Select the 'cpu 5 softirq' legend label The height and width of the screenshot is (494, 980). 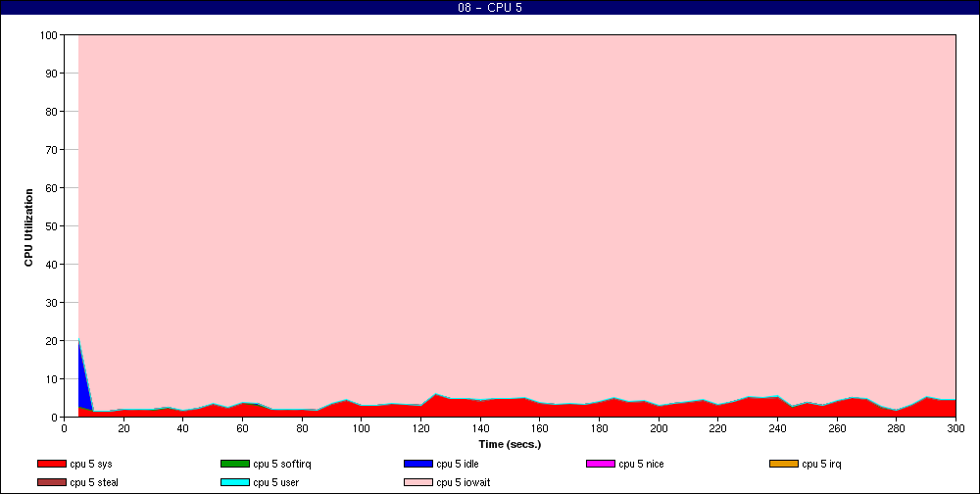click(282, 464)
